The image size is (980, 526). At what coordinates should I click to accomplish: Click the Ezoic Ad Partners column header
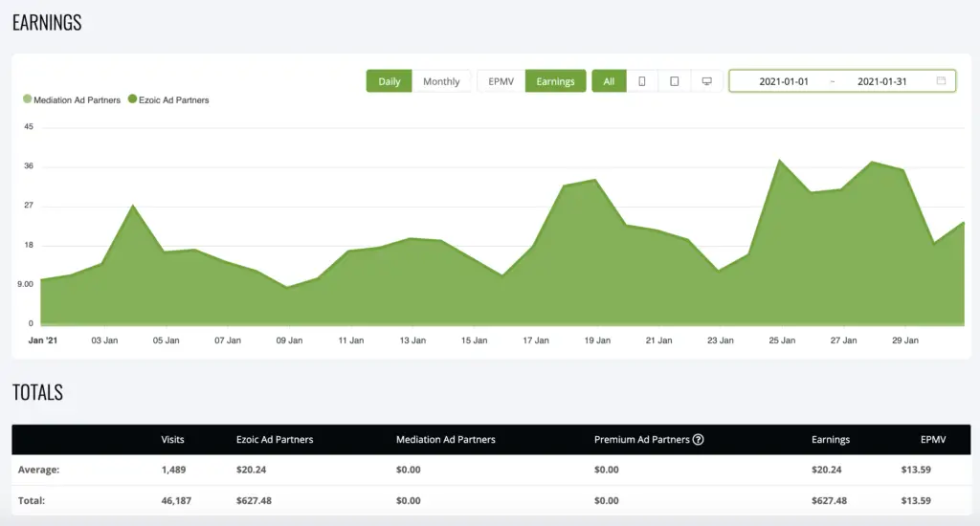[x=275, y=439]
